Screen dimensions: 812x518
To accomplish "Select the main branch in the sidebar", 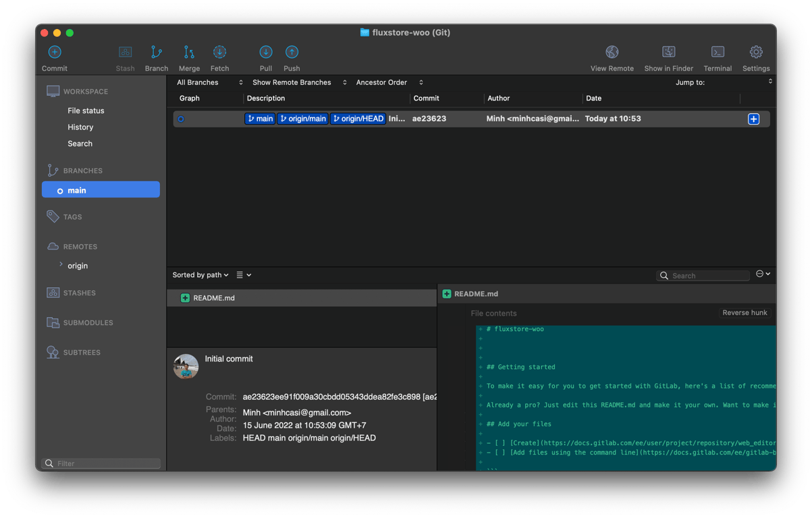I will pyautogui.click(x=101, y=190).
